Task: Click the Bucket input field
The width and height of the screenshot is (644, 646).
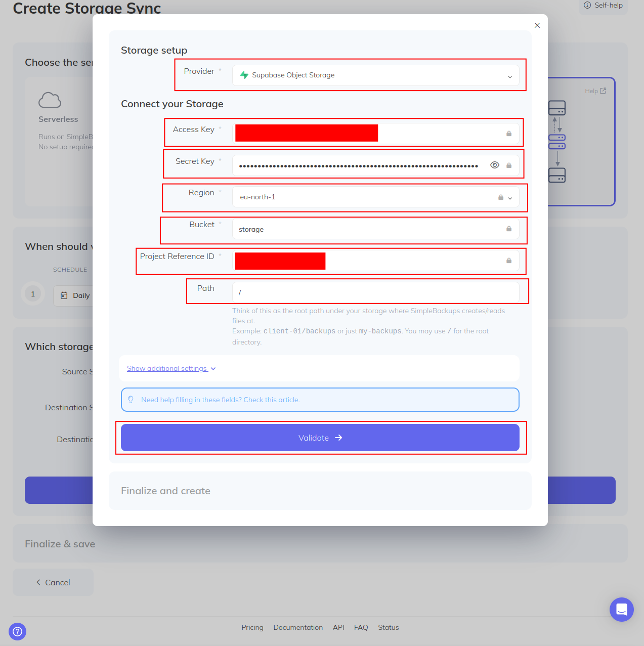Action: (x=375, y=229)
